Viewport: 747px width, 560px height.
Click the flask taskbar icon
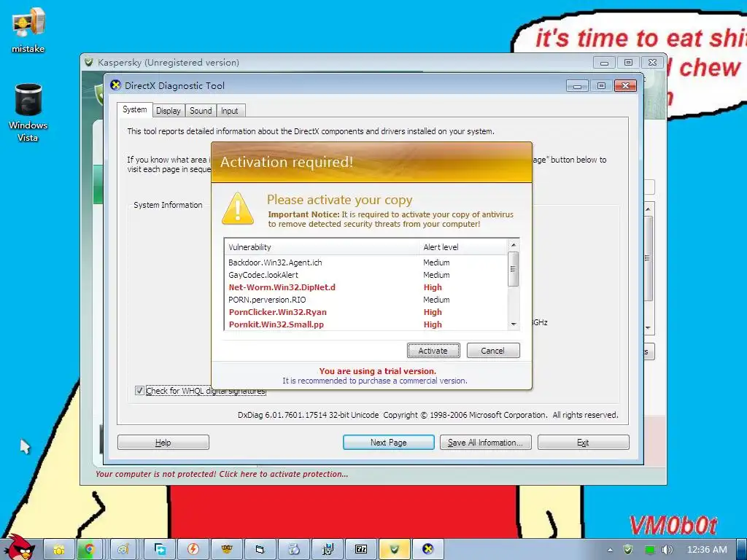(294, 550)
